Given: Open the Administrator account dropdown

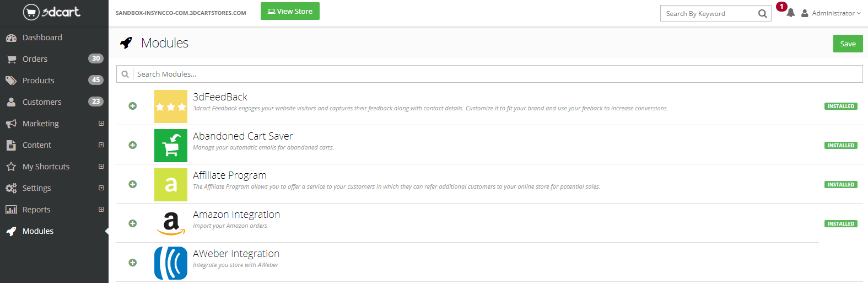Looking at the screenshot, I should click(832, 13).
